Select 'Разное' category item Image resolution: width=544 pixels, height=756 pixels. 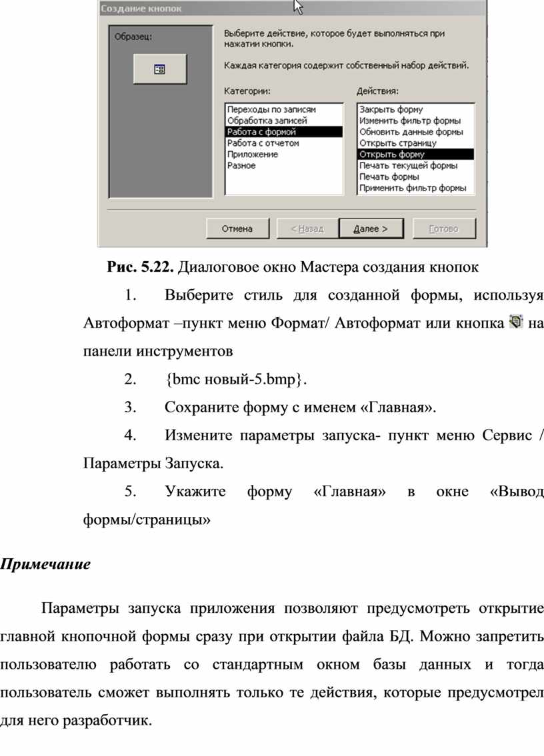click(241, 166)
